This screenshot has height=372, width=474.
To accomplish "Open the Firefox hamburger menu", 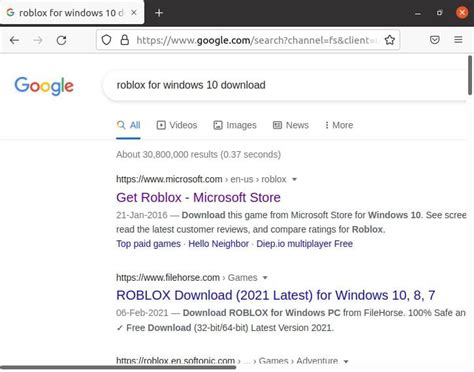I will pos(458,40).
